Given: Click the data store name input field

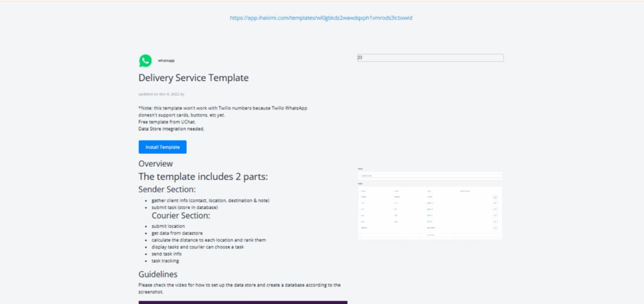Looking at the screenshot, I should (430, 176).
